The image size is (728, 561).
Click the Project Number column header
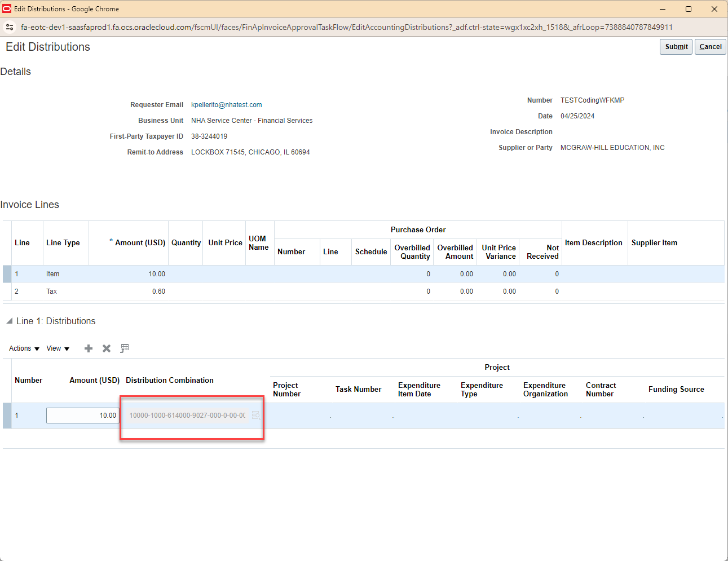tap(286, 390)
